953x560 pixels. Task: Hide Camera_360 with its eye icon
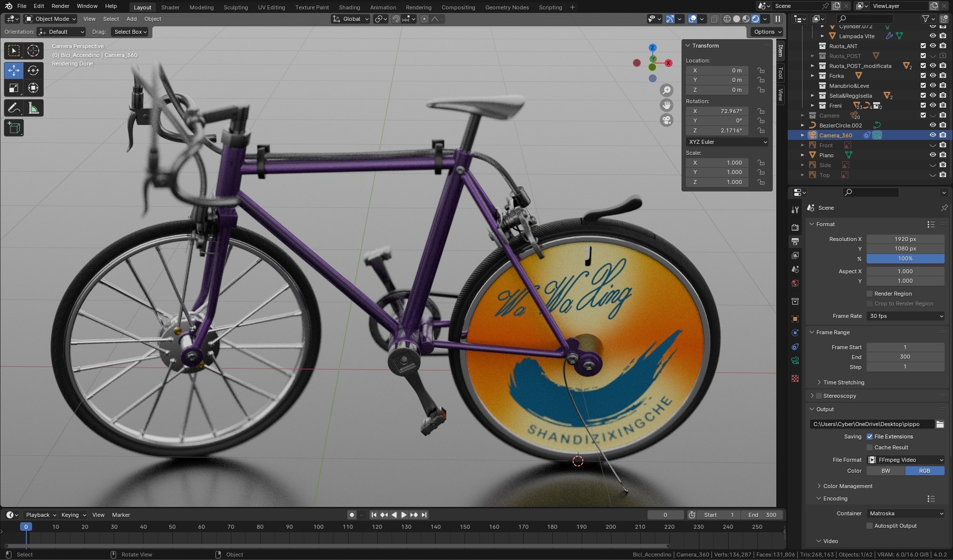pyautogui.click(x=933, y=135)
